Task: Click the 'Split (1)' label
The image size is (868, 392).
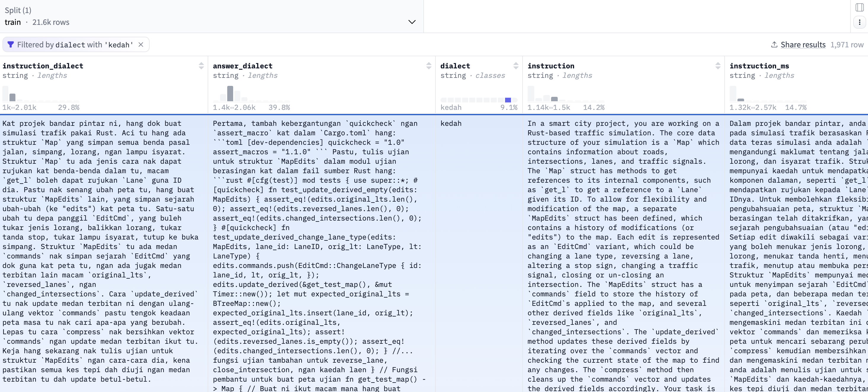Action: point(18,10)
